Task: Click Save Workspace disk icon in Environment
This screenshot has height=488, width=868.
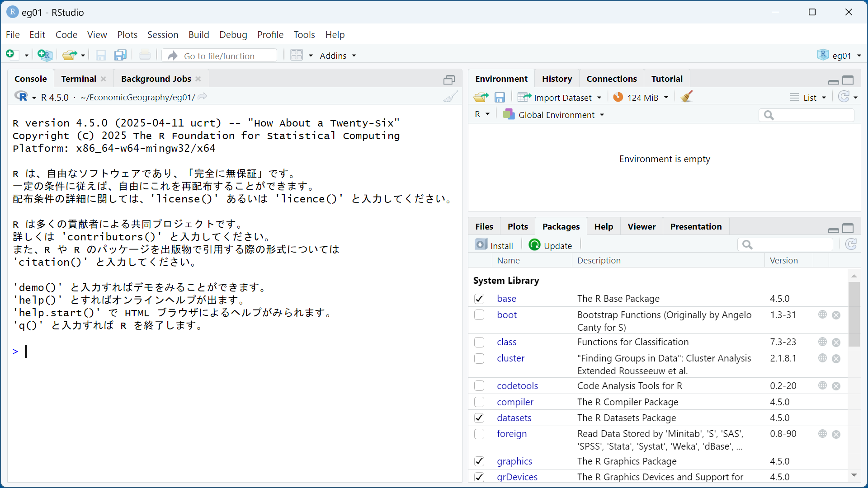Action: tap(500, 97)
